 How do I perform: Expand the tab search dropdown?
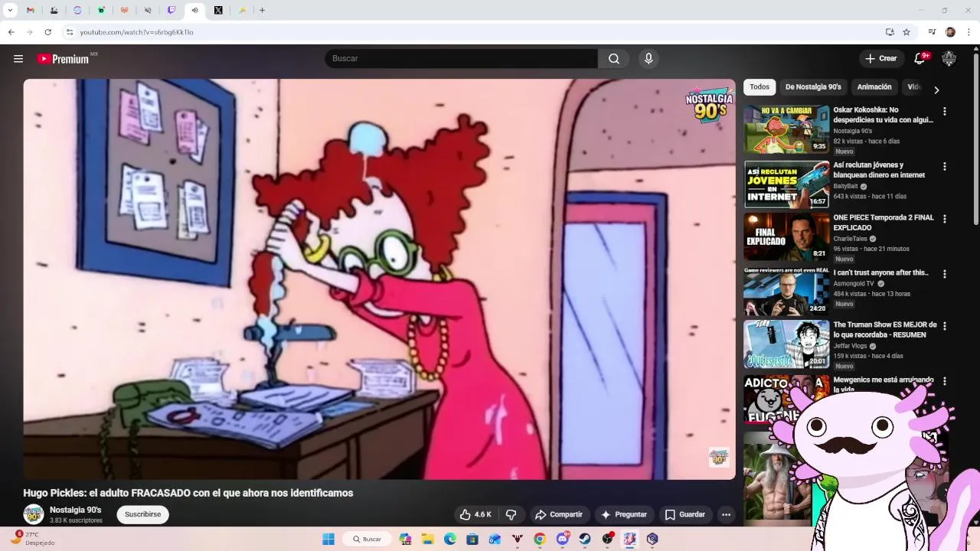[10, 11]
